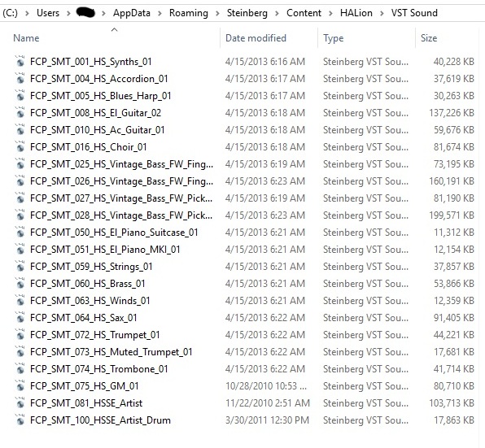Click the 103,713 KB size value
The image size is (485, 448).
coord(452,403)
